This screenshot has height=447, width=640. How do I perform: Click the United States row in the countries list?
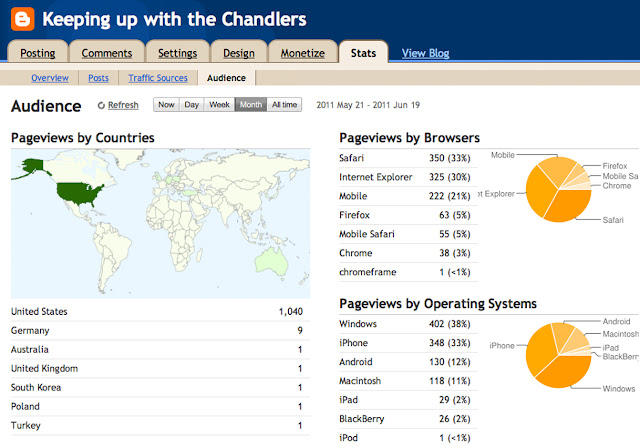[x=160, y=311]
